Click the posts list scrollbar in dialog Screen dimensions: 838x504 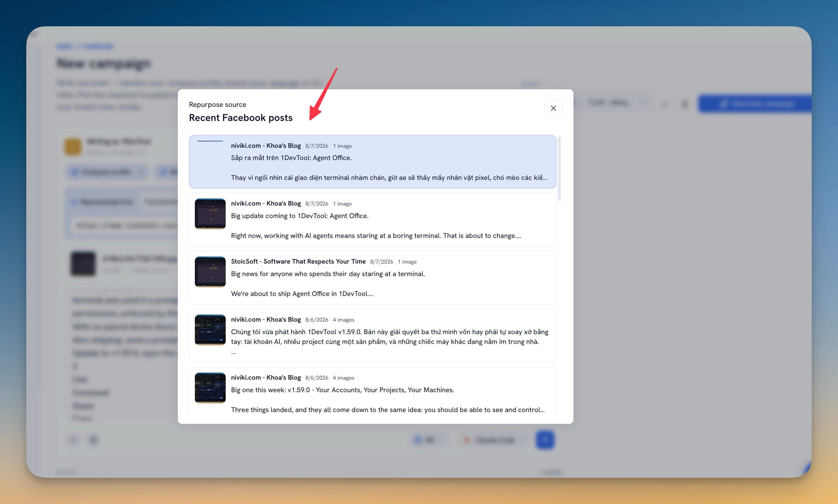[559, 169]
